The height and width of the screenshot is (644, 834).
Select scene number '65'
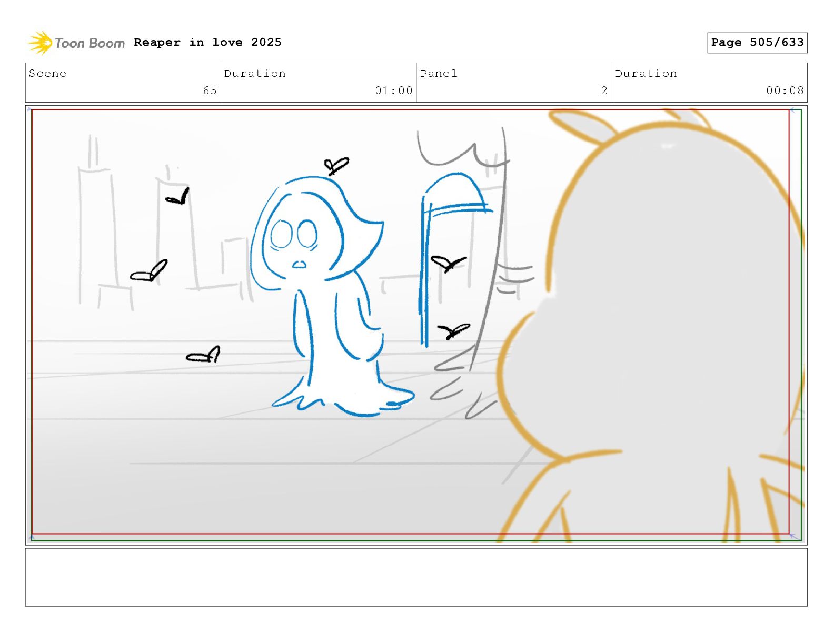[210, 90]
